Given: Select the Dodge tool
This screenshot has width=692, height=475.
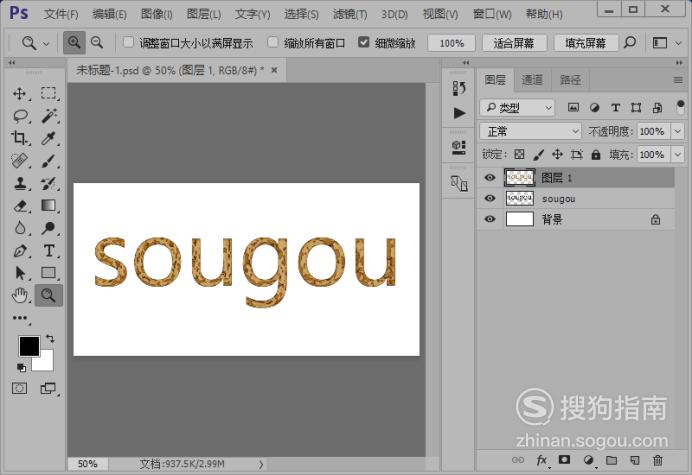Looking at the screenshot, I should click(x=49, y=228).
